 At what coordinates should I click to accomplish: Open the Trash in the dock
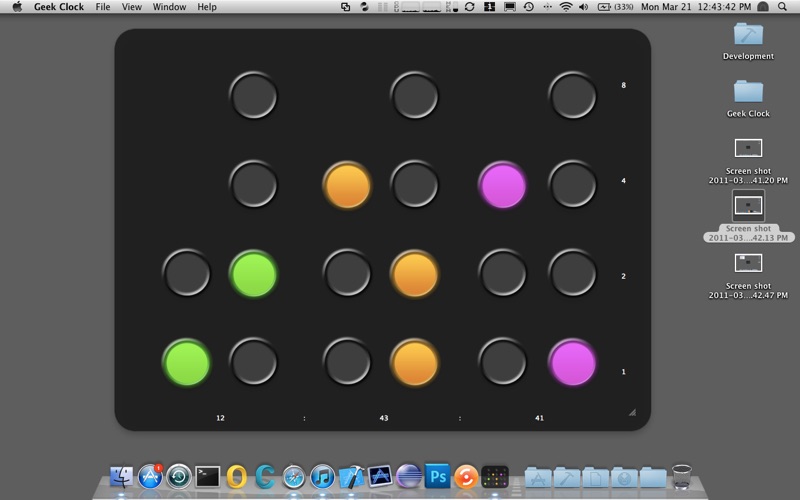682,476
